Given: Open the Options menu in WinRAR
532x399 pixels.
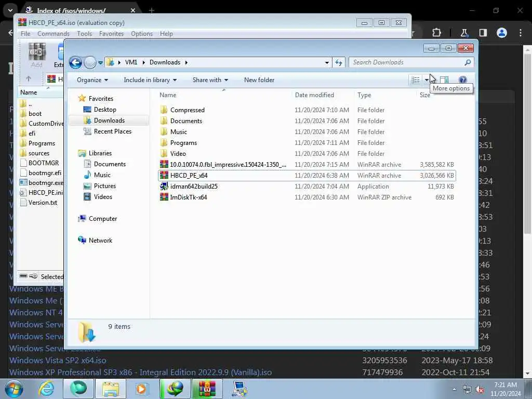Looking at the screenshot, I should coord(142,34).
